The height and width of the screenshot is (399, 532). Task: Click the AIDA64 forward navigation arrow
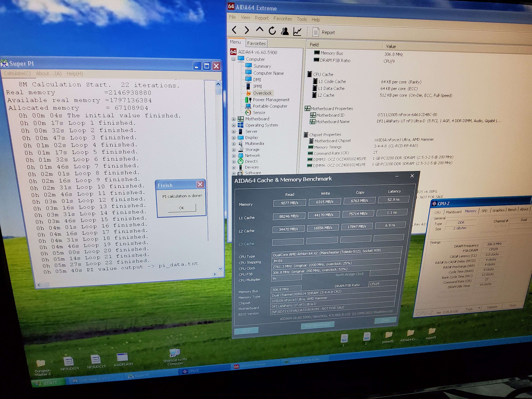tap(247, 30)
